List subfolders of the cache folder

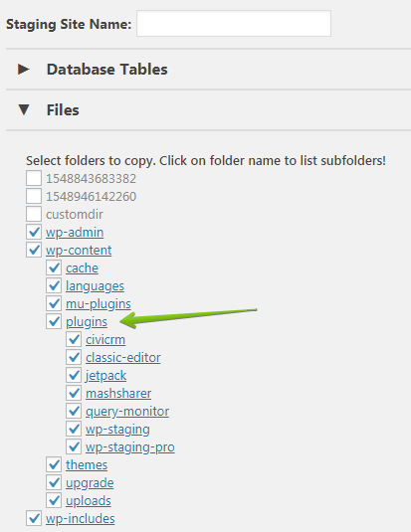point(82,268)
